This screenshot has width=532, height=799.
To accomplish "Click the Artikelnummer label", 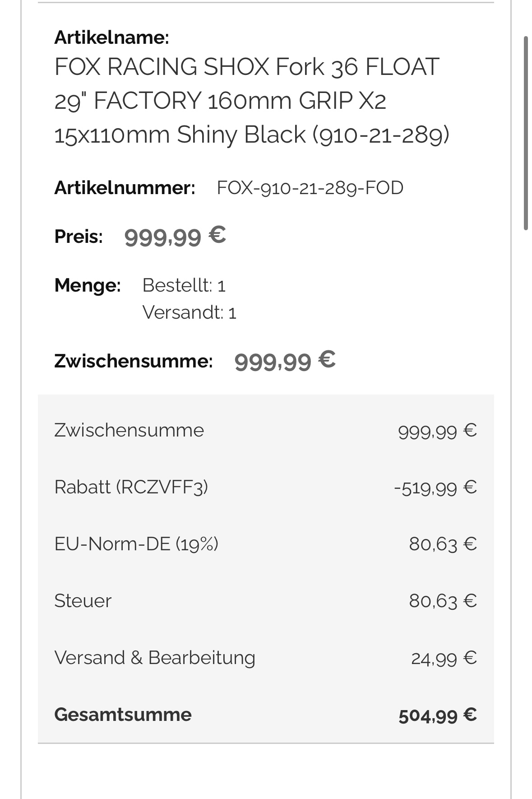I will pyautogui.click(x=125, y=188).
